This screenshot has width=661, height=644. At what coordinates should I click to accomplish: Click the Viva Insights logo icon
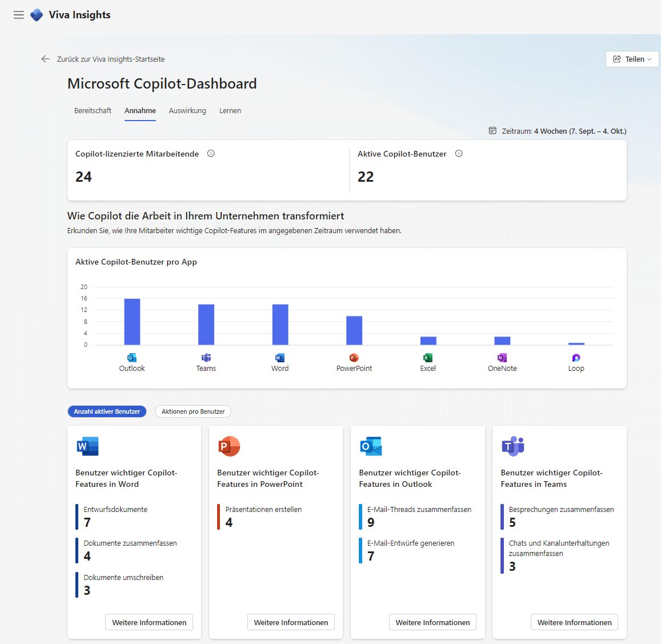click(37, 15)
